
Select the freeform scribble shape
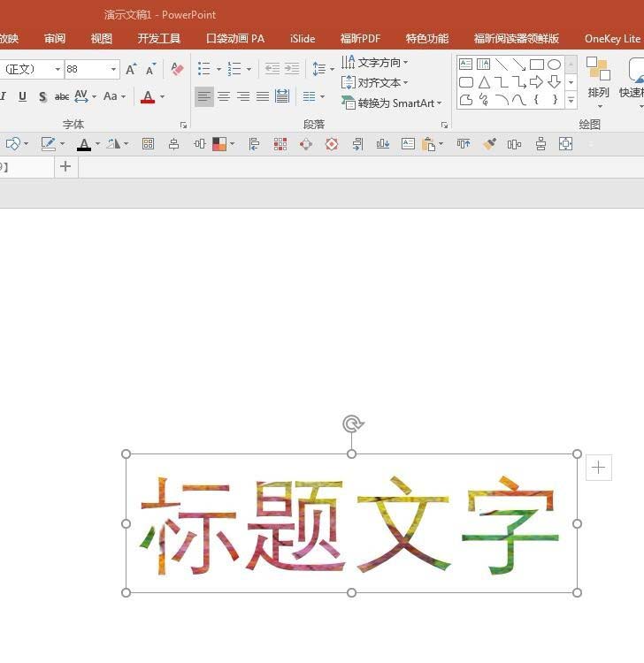[x=484, y=100]
